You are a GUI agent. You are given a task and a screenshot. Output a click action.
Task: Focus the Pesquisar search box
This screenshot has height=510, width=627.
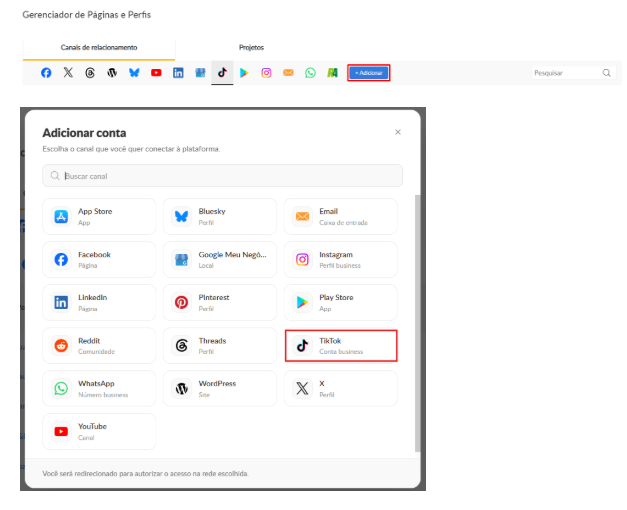[574, 73]
